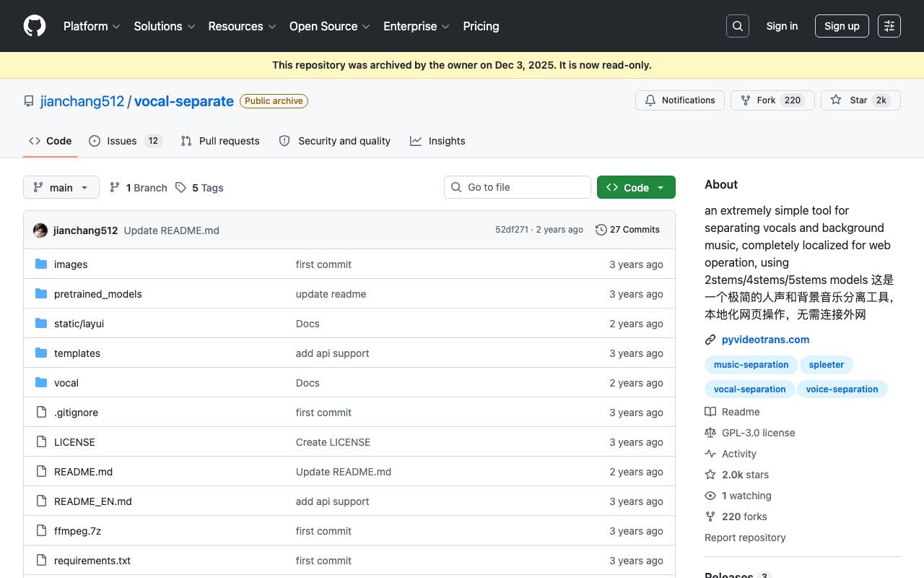Open the pretrained_models folder name
The height and width of the screenshot is (578, 924).
(x=98, y=294)
